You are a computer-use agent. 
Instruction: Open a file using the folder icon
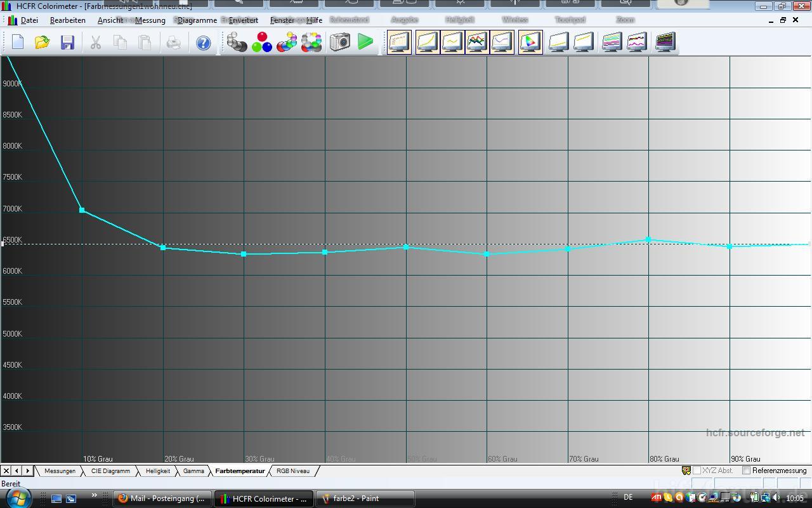click(x=42, y=43)
